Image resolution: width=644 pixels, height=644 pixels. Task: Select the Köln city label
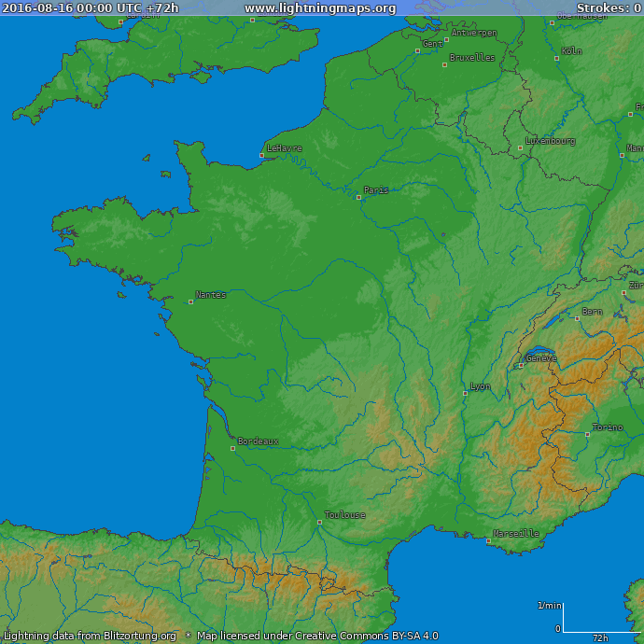571,51
